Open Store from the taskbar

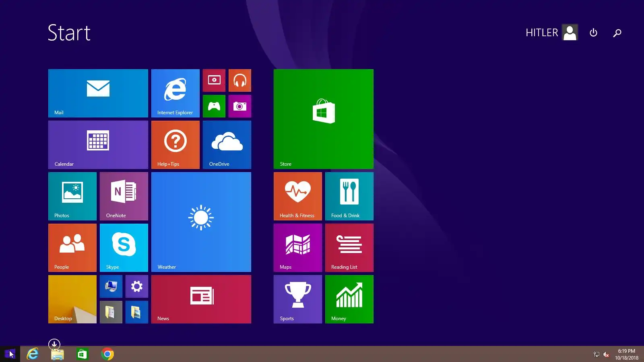[82, 354]
